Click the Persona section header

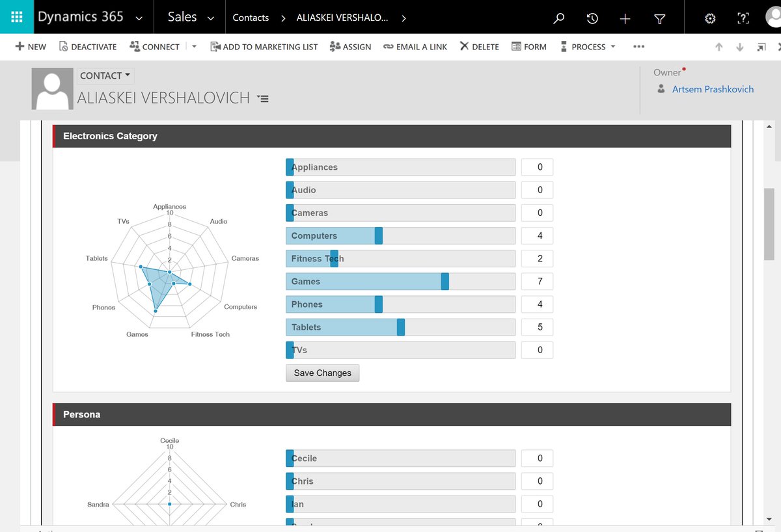[392, 414]
